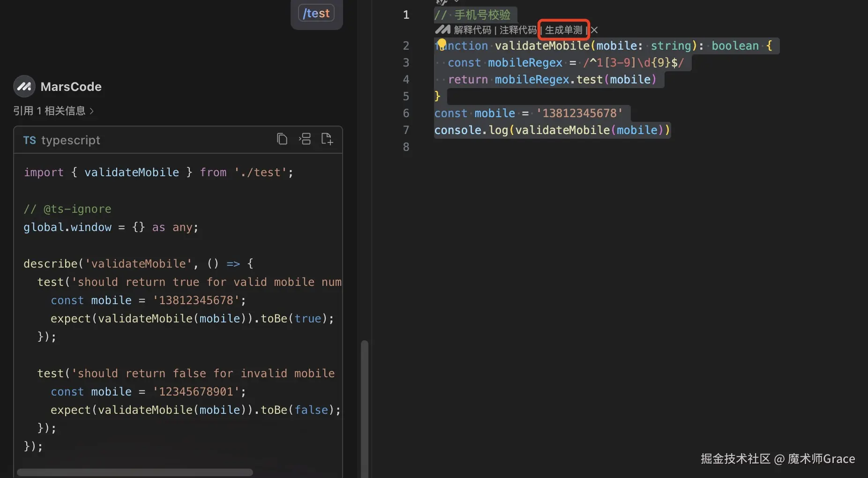Click the typescript language label
868x478 pixels.
[71, 140]
